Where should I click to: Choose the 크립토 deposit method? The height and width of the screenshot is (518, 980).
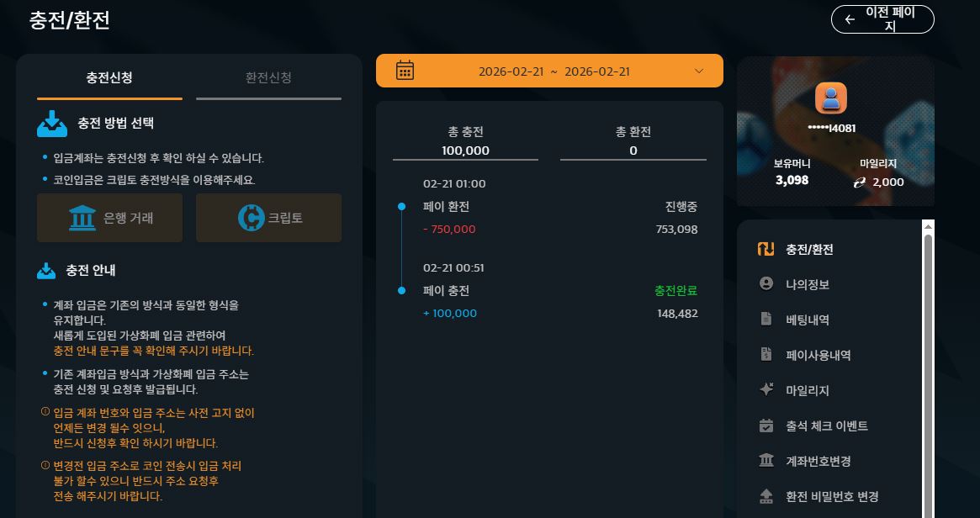coord(268,218)
